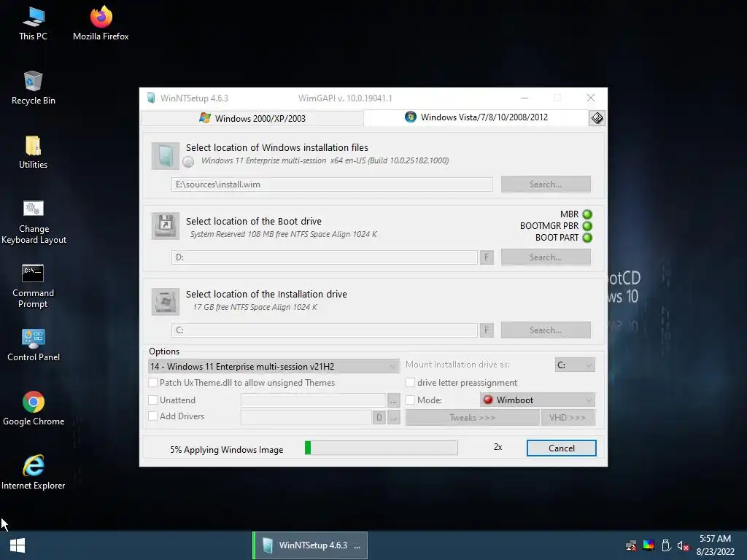Toggle the Unattend checkbox
This screenshot has width=747, height=560.
pos(153,400)
